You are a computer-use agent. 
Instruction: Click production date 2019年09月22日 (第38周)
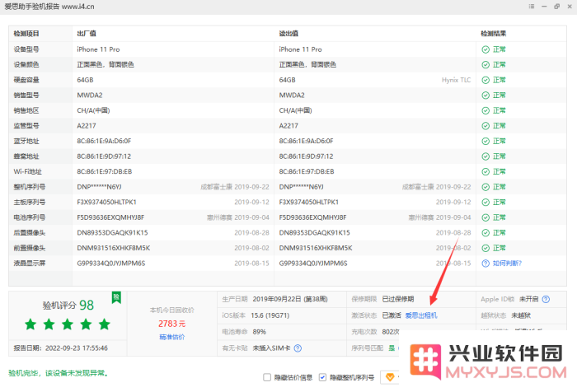[290, 299]
